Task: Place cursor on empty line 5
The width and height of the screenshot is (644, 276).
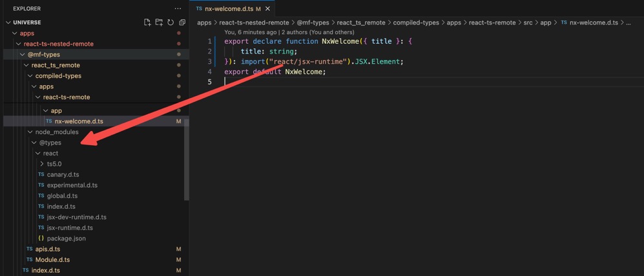Action: pos(323,82)
